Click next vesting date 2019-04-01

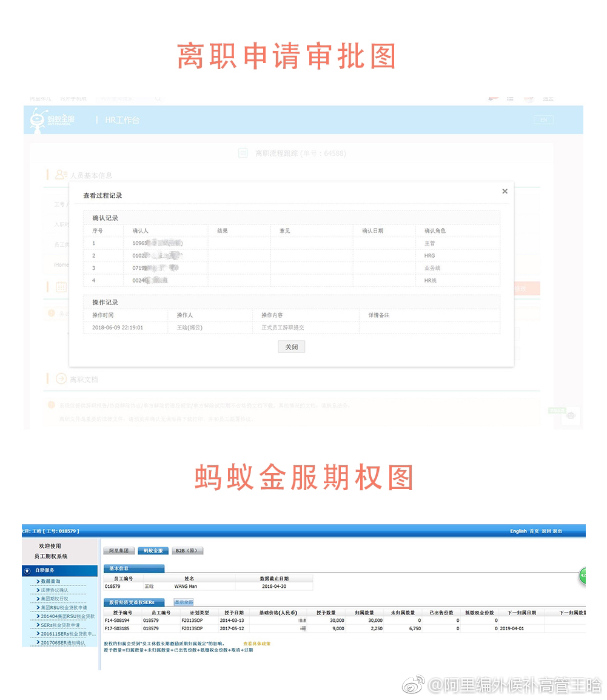tap(512, 628)
